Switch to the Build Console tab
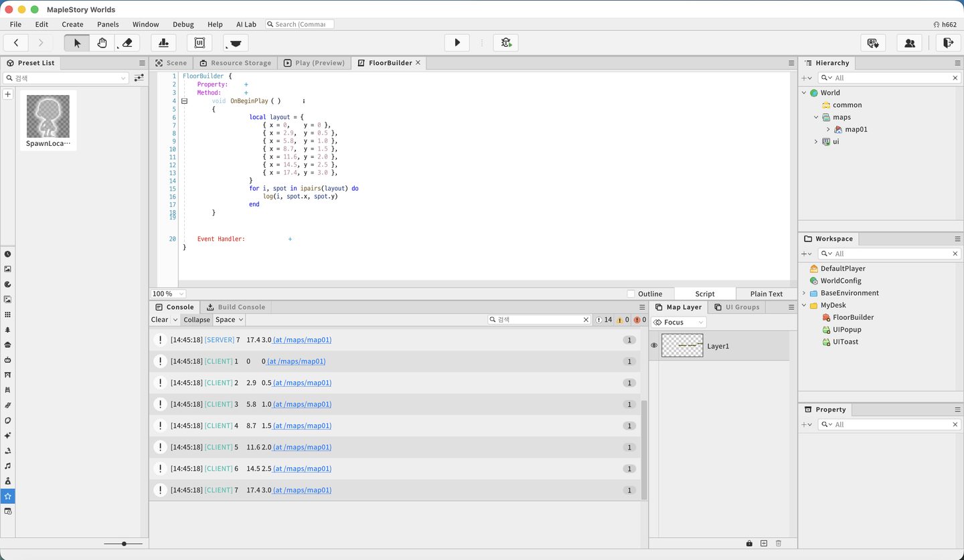 point(236,307)
